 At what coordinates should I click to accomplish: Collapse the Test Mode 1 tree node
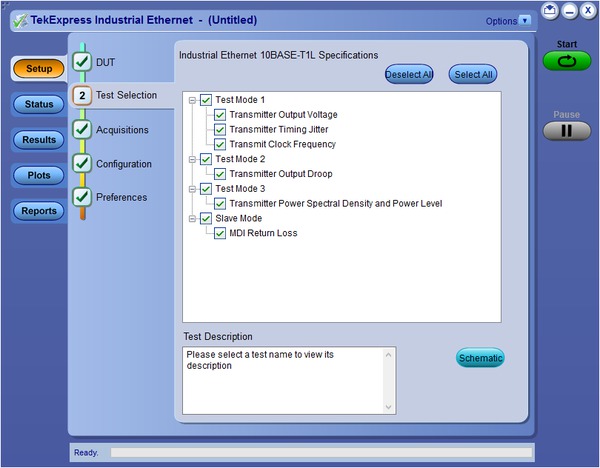pos(192,100)
